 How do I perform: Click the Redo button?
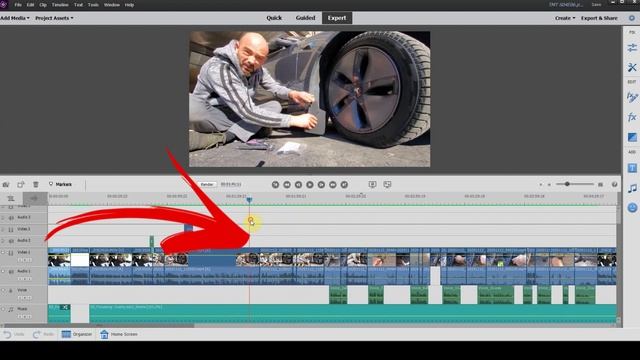click(x=43, y=334)
